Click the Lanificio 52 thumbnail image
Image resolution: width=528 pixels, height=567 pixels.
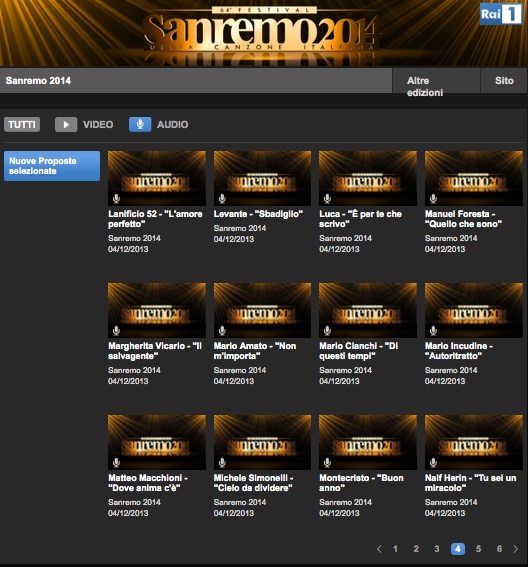(x=157, y=178)
